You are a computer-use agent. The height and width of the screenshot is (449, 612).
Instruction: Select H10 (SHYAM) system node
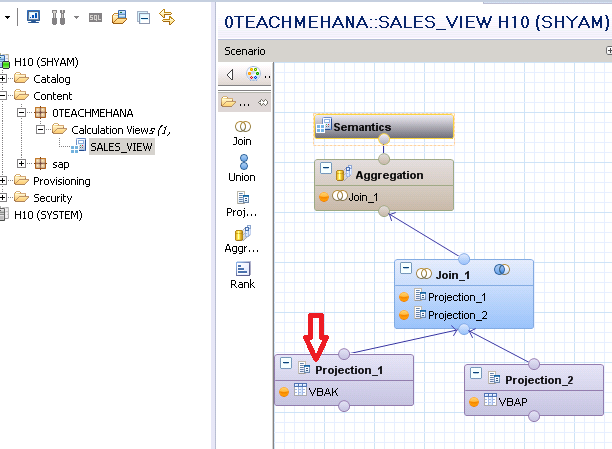tap(46, 62)
